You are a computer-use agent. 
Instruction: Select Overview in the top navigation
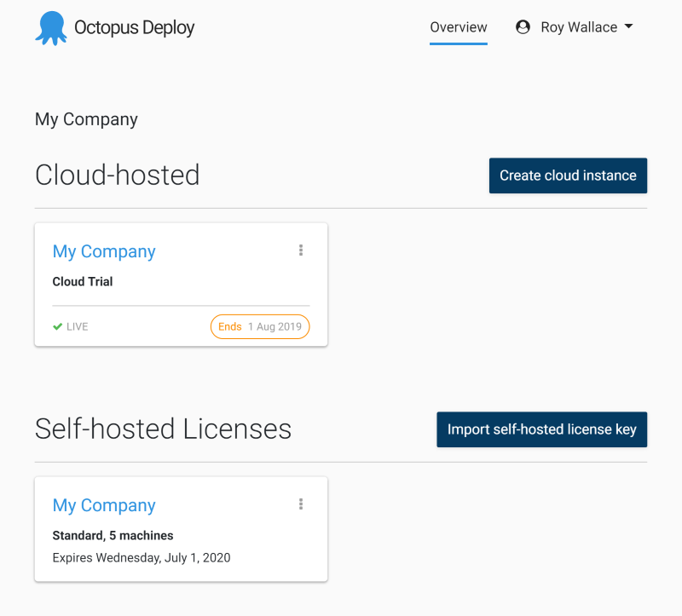coord(459,27)
